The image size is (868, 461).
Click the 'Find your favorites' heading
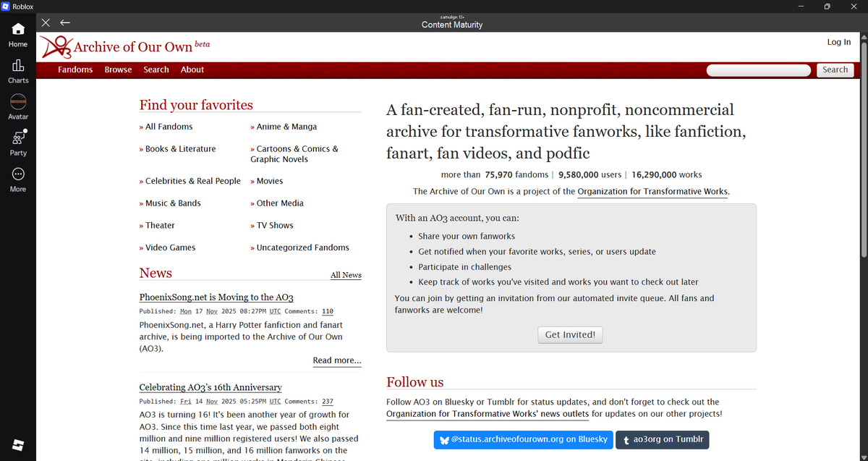(x=196, y=105)
